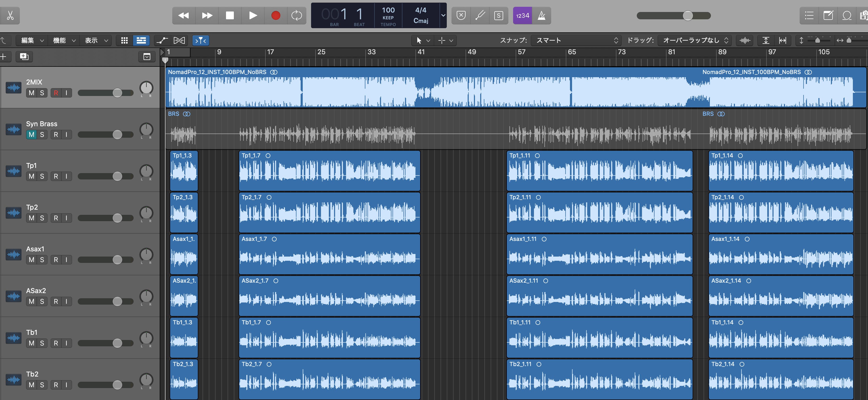Toggle the automation view icon
868x400 pixels.
click(162, 40)
